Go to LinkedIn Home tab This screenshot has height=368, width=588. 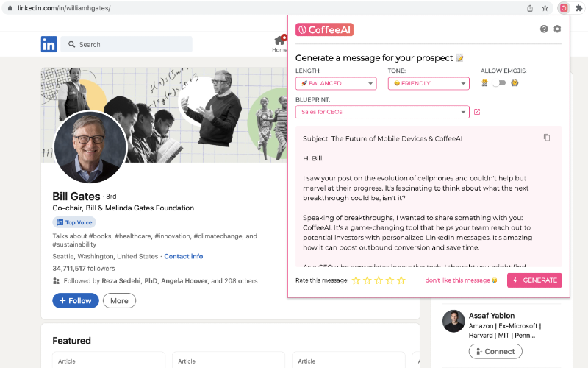coord(279,44)
